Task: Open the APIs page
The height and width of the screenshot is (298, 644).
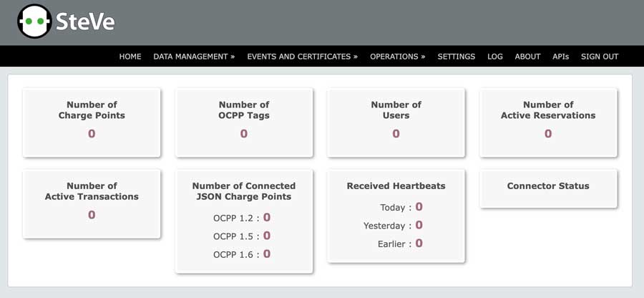Action: [x=560, y=57]
